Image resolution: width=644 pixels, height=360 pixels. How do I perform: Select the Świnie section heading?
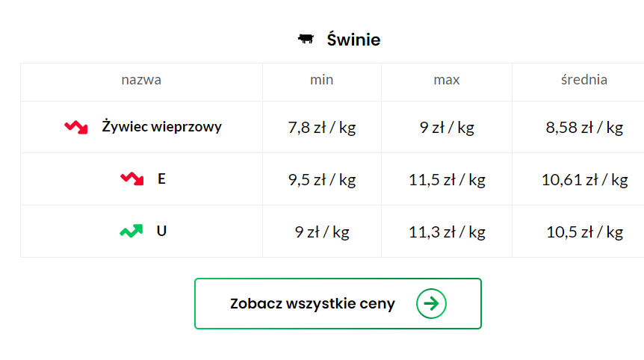point(353,40)
